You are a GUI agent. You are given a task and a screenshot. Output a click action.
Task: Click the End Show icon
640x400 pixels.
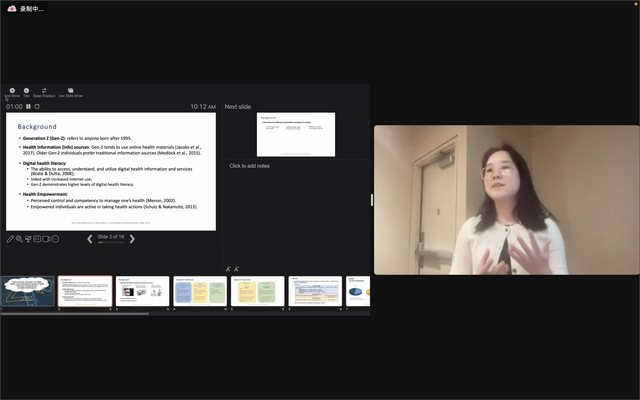(x=11, y=91)
